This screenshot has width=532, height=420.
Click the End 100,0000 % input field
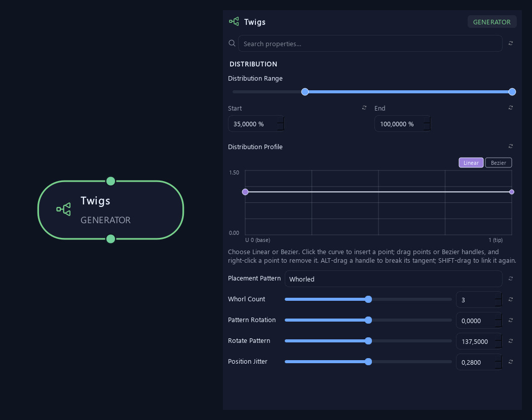(x=403, y=124)
